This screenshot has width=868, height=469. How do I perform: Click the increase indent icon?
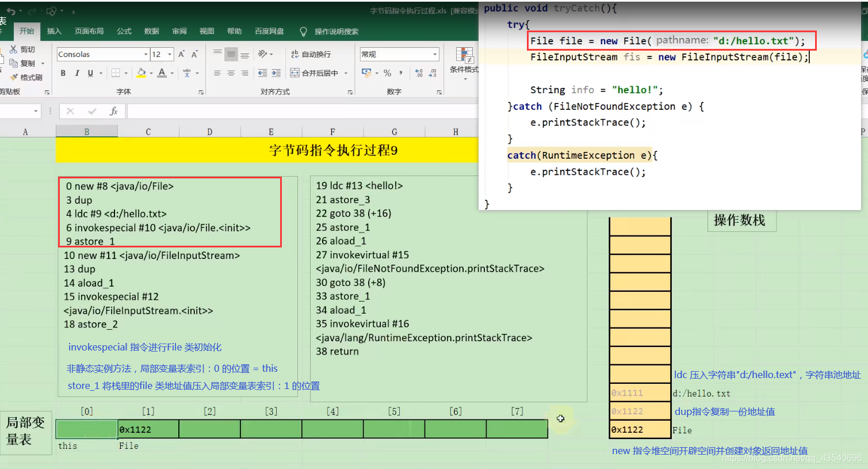coord(276,73)
